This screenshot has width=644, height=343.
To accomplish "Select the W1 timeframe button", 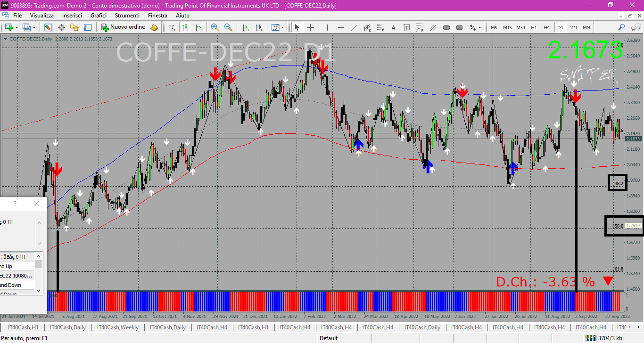I will click(573, 27).
